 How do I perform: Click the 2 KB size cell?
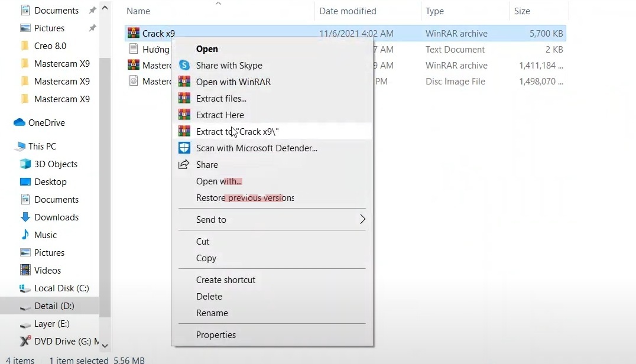(x=554, y=50)
